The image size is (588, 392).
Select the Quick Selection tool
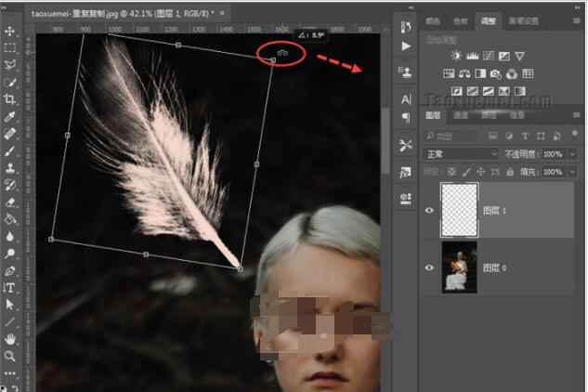9,82
